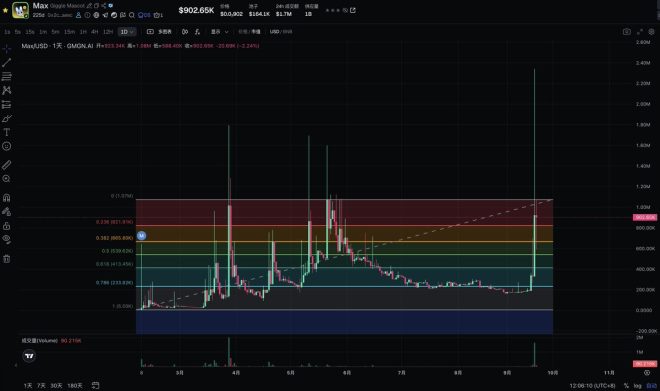The width and height of the screenshot is (660, 391).
Task: Select the 1s timeframe
Action: click(7, 32)
